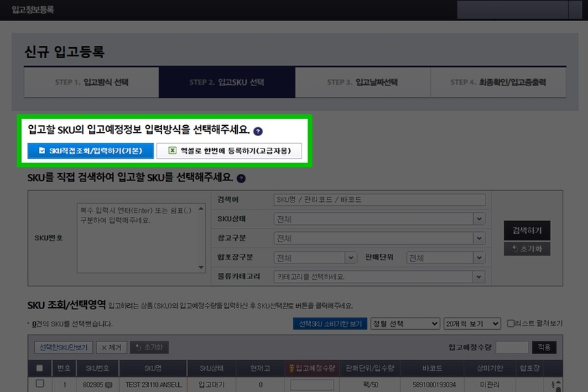Click the SKU번호 textarea scroll-up arrow
The height and width of the screenshot is (392, 588).
pyautogui.click(x=201, y=209)
